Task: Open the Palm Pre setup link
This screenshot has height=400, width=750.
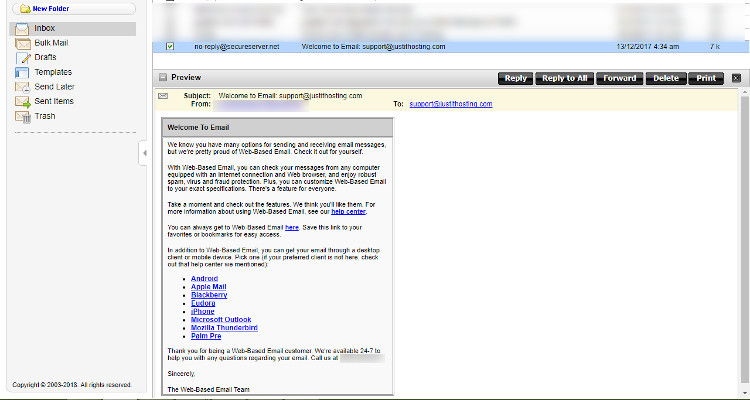Action: (206, 336)
